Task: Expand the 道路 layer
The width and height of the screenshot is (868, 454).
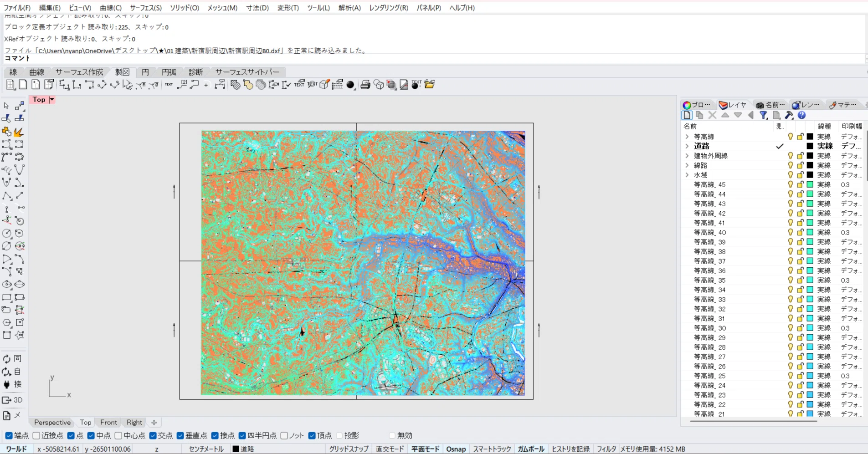Action: pos(687,146)
